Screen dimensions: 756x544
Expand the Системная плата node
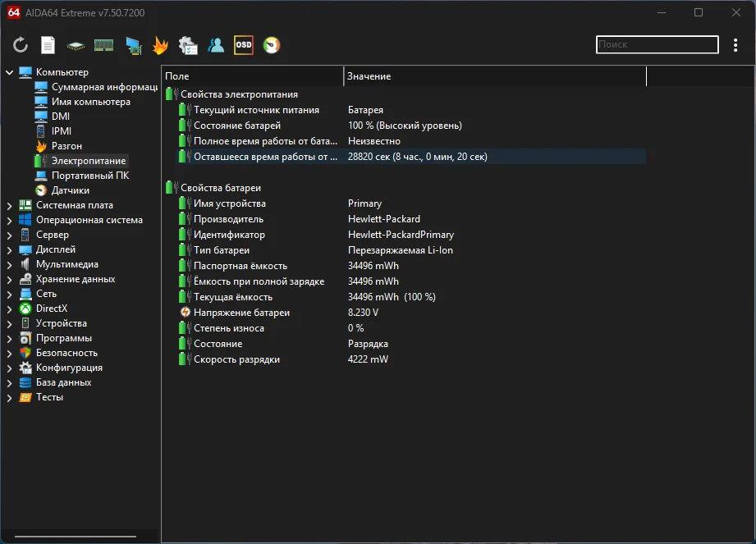click(9, 206)
